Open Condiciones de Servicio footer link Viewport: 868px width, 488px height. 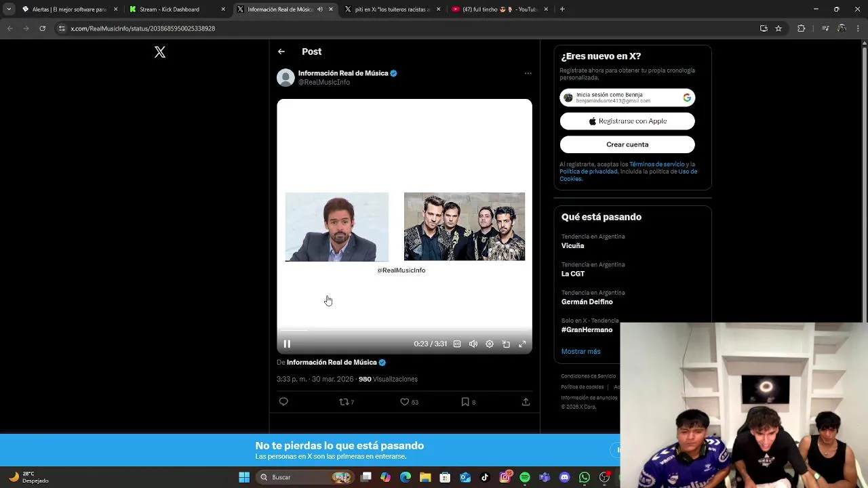click(x=589, y=376)
